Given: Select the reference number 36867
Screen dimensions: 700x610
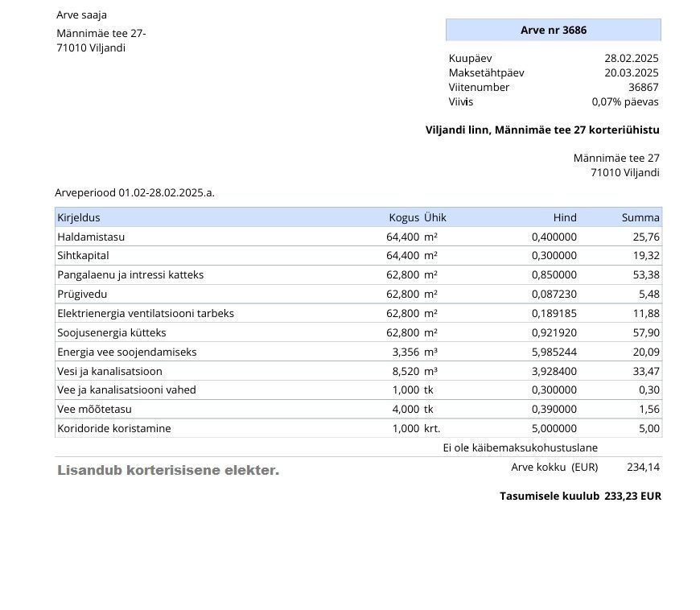Looking at the screenshot, I should [643, 87].
